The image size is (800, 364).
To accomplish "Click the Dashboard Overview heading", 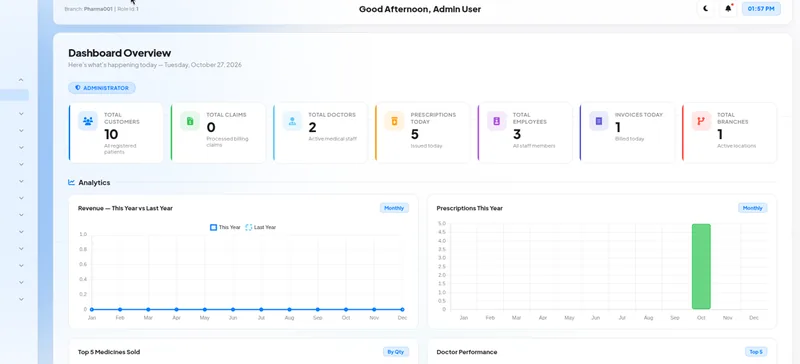I will tap(120, 53).
